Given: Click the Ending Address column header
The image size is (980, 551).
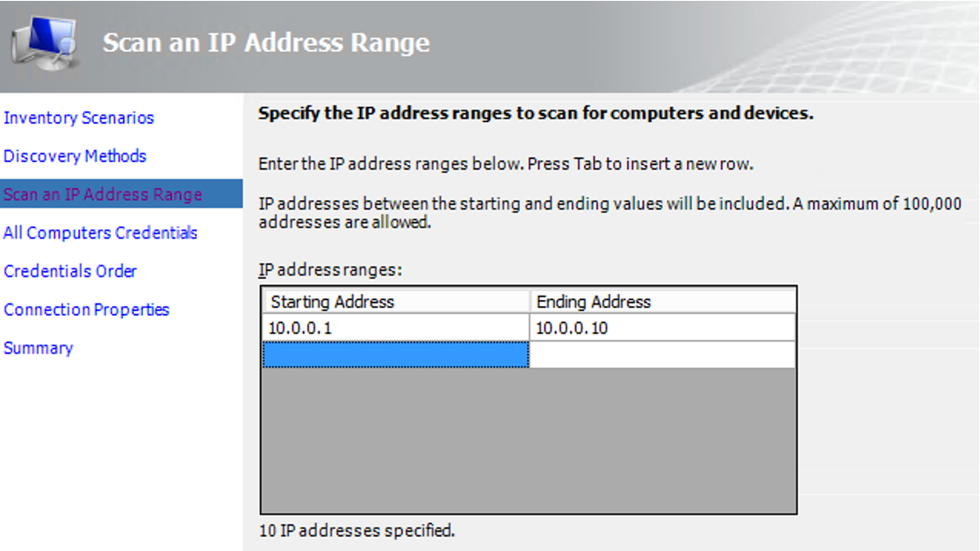Looking at the screenshot, I should (662, 301).
